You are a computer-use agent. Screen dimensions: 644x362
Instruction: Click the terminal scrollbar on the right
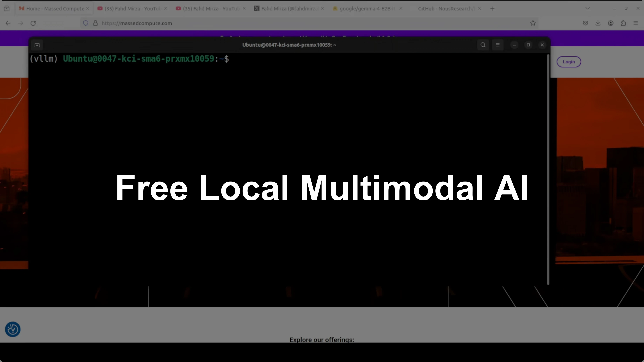(548, 170)
